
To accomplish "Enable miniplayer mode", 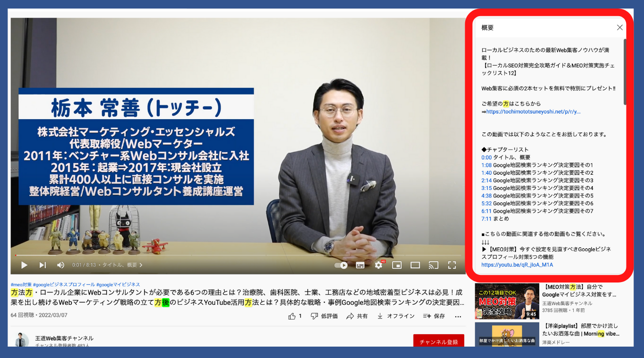I will click(x=397, y=265).
